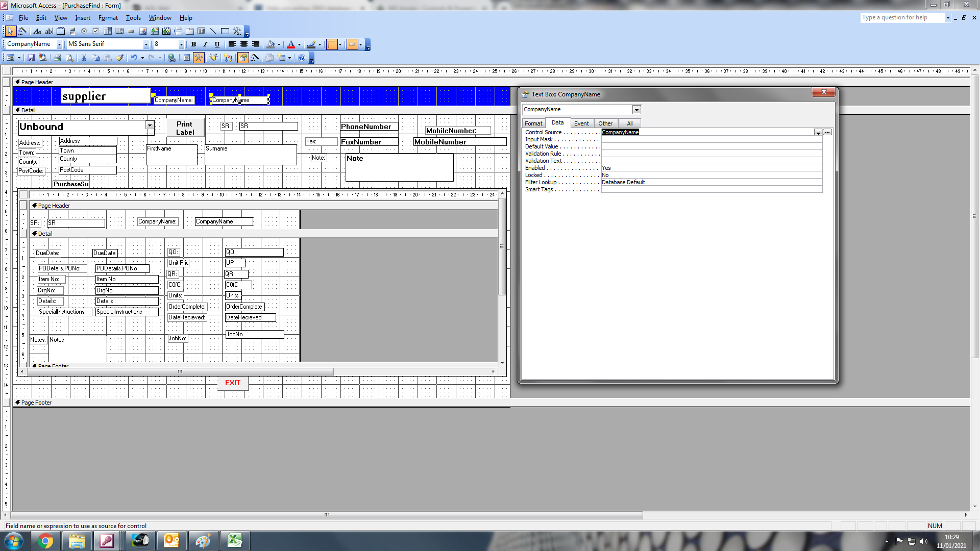Screen dimensions: 980x551
Task: Select the Label tool in toolbox
Action: [x=37, y=31]
